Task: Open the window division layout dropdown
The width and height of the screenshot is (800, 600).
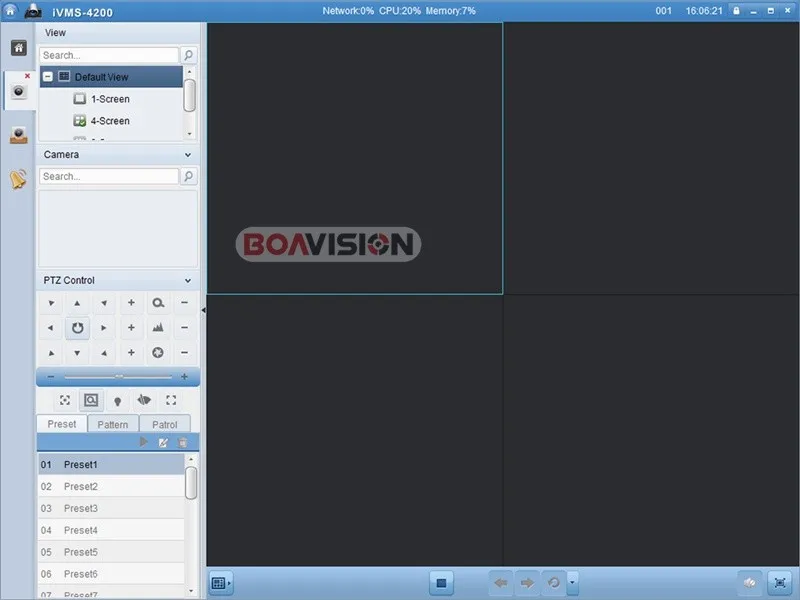Action: 221,583
